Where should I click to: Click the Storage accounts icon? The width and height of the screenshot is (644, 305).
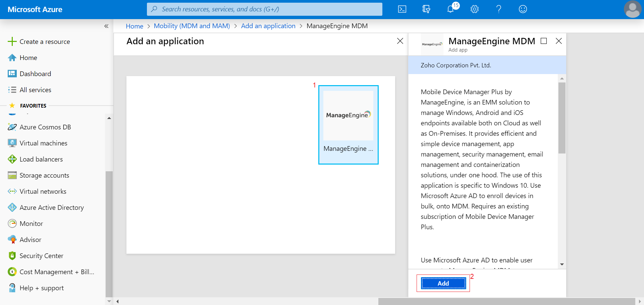tap(12, 175)
